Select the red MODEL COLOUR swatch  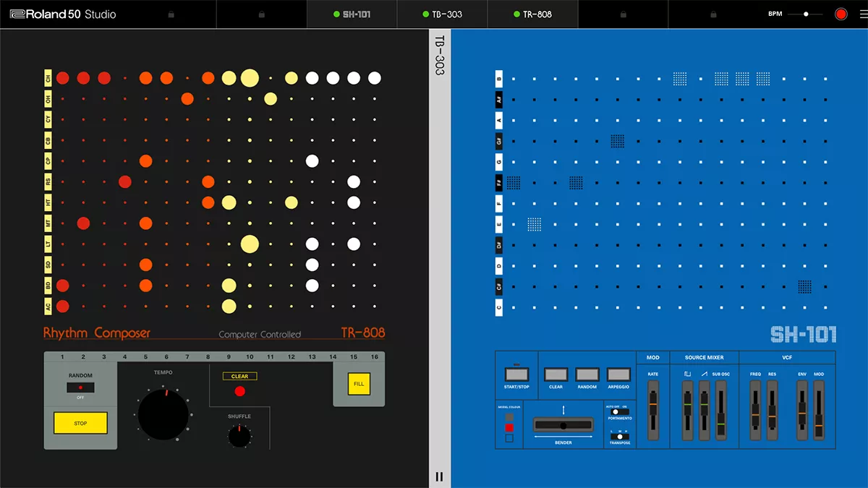click(x=509, y=426)
